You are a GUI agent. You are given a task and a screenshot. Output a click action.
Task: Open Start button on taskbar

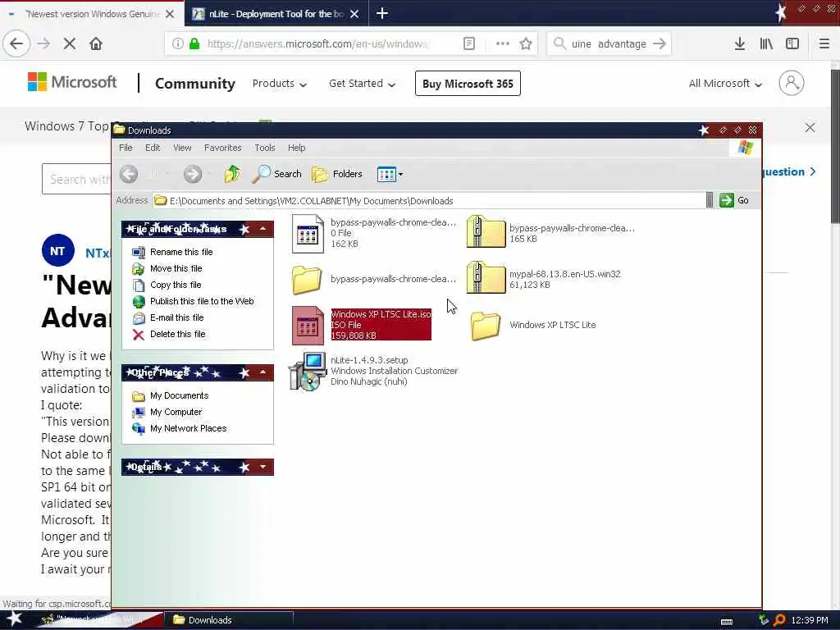[x=15, y=619]
